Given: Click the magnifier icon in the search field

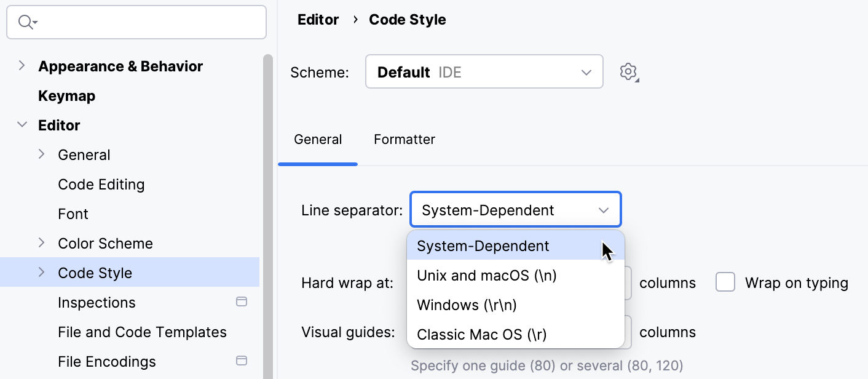Looking at the screenshot, I should [26, 22].
